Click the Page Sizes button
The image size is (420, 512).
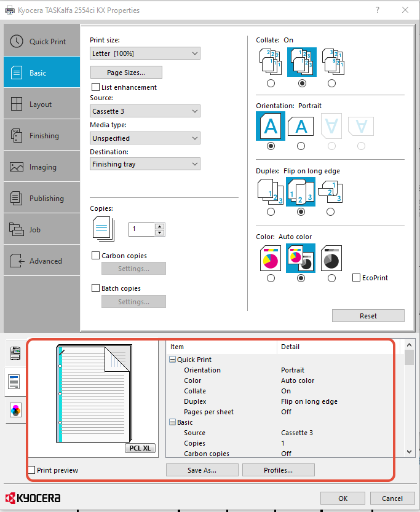[126, 72]
